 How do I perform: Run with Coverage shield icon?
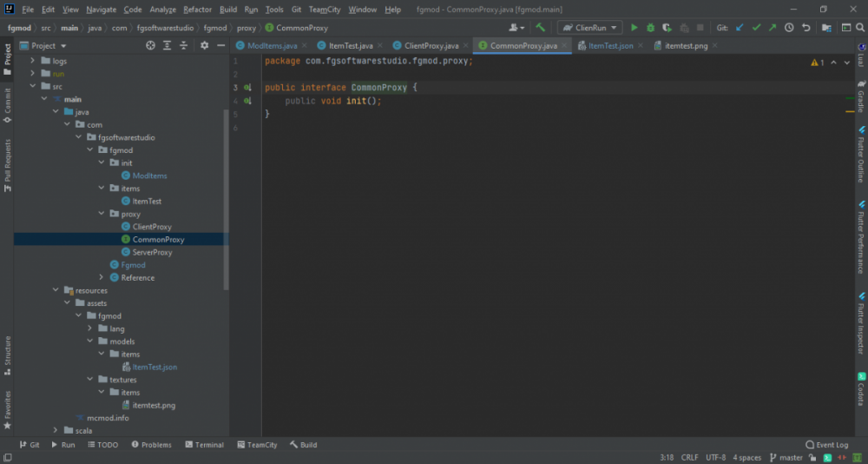point(667,28)
